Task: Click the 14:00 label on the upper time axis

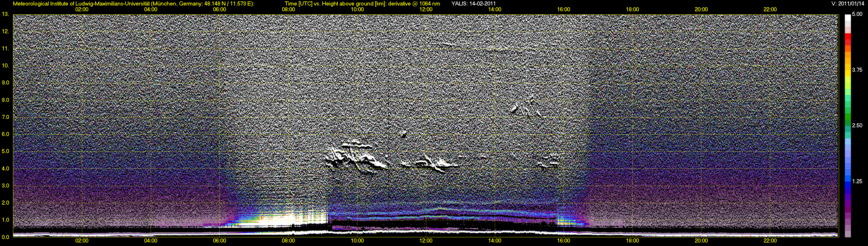Action: (495, 10)
